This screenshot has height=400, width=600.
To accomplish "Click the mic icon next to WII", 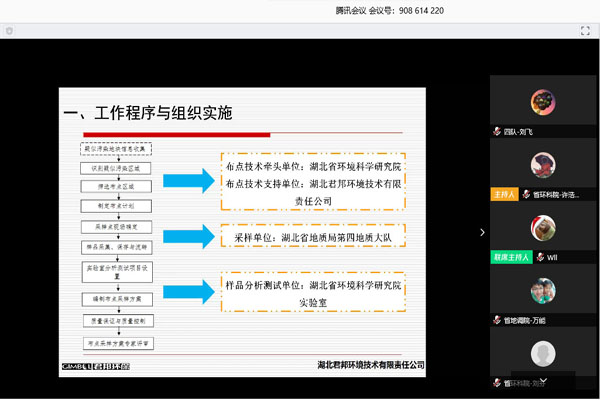I will (539, 257).
